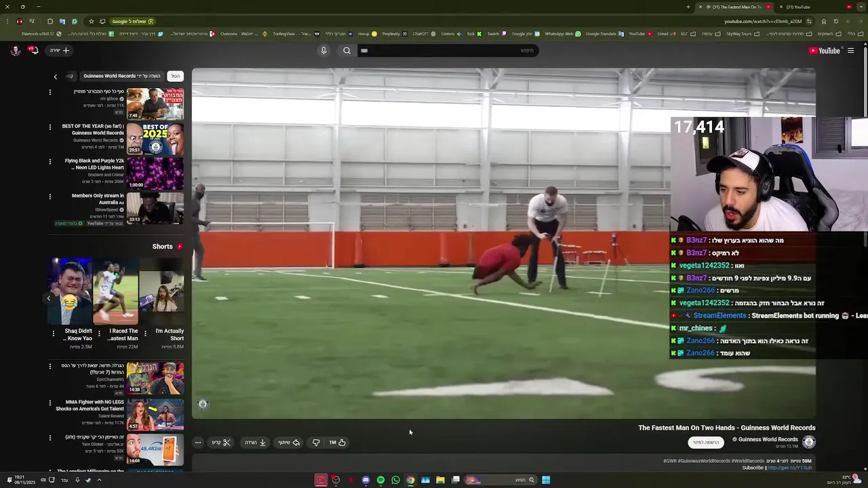Open 'Members Only stream in Australia' thumbnail
Screen dimensions: 868x488
[x=155, y=208]
